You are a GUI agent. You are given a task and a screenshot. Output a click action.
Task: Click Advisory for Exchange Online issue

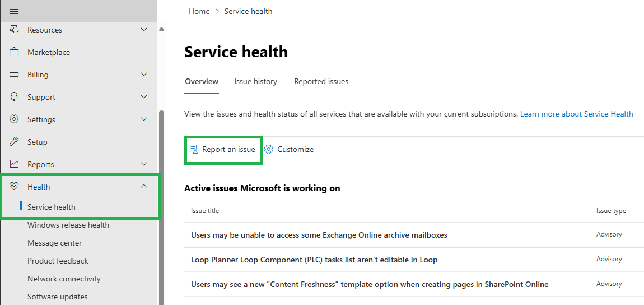609,235
